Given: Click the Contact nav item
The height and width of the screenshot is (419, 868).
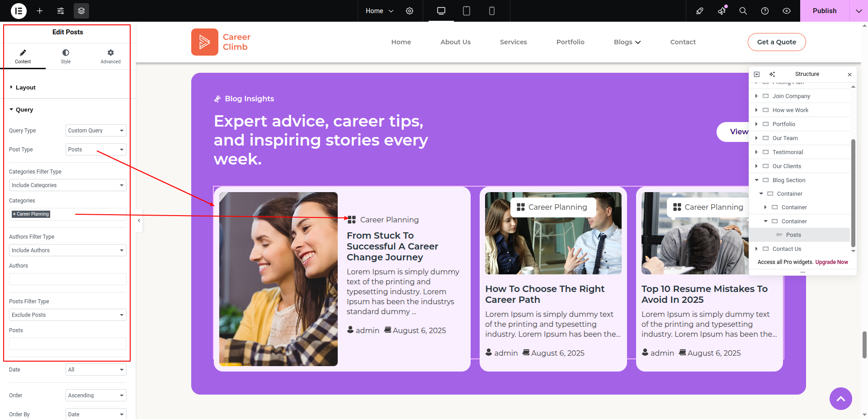Looking at the screenshot, I should 683,42.
